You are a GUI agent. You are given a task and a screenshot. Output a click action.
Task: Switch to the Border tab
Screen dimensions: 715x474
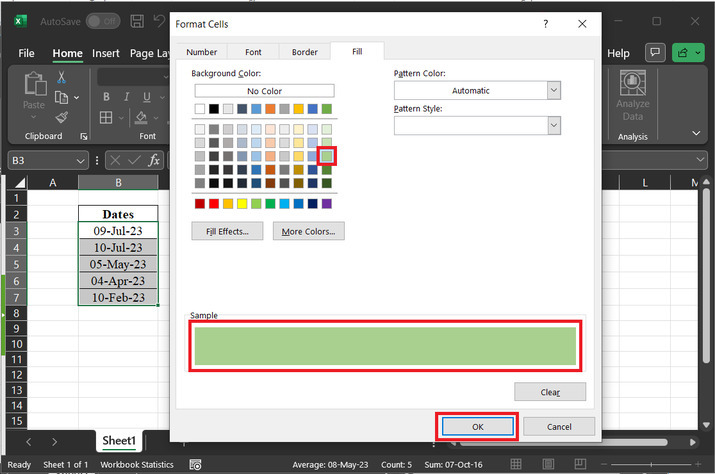[x=305, y=52]
